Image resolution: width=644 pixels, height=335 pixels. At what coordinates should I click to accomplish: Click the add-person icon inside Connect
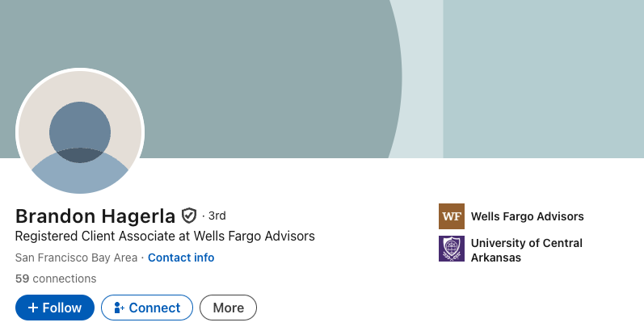[x=119, y=308]
